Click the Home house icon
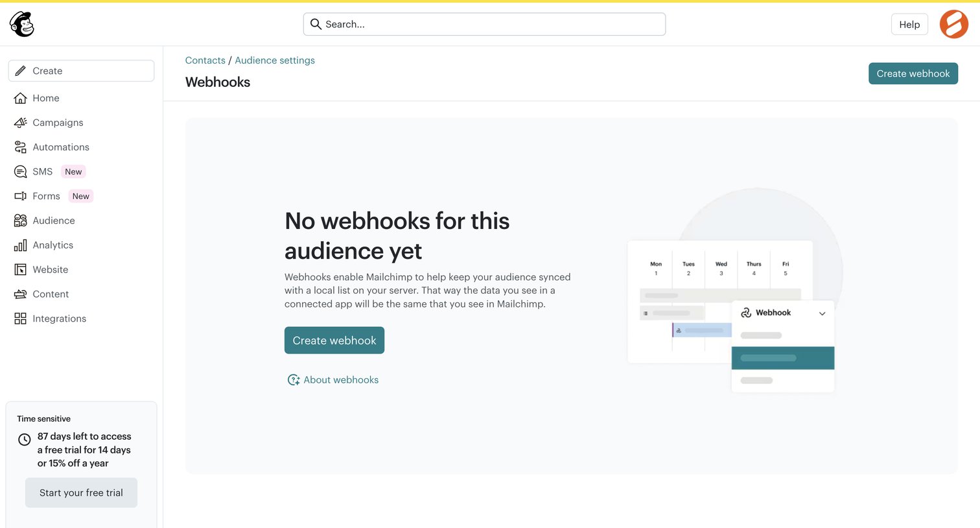 click(x=21, y=98)
